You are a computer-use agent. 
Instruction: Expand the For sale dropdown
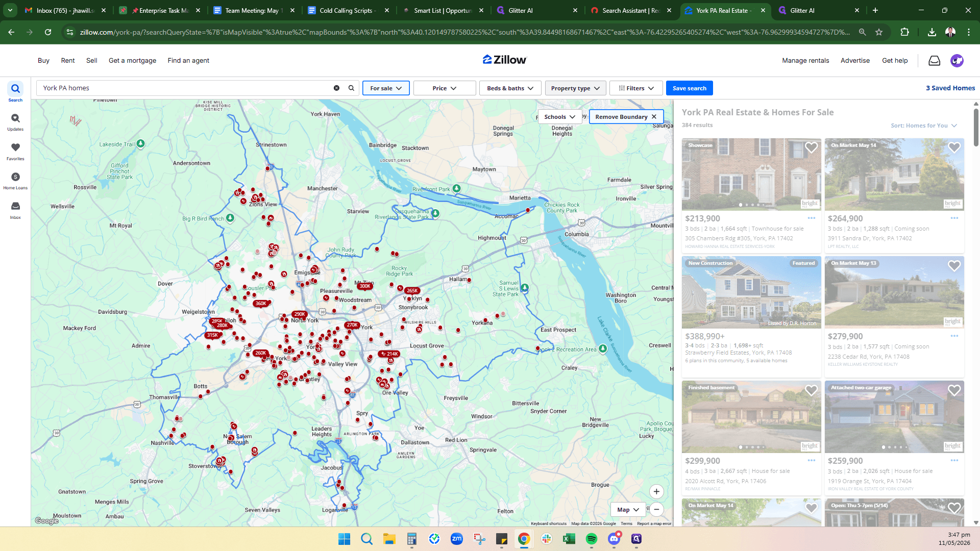point(386,88)
